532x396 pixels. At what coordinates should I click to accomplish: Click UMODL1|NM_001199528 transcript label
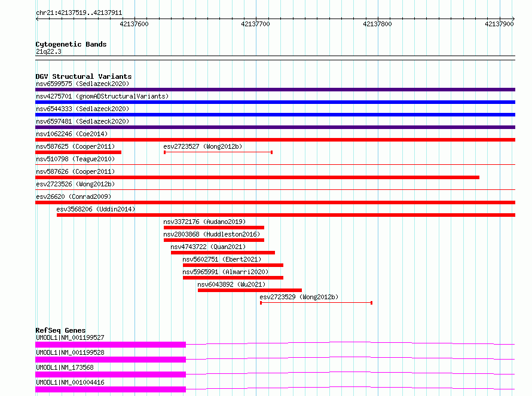(70, 352)
